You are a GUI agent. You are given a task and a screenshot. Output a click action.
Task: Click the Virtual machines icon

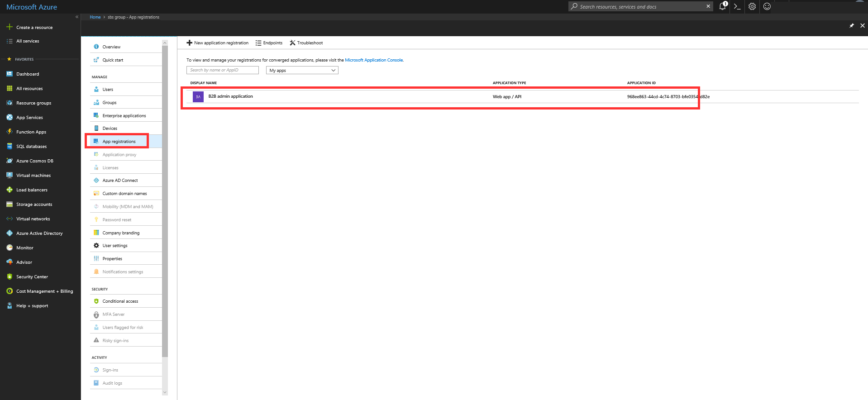click(x=10, y=176)
